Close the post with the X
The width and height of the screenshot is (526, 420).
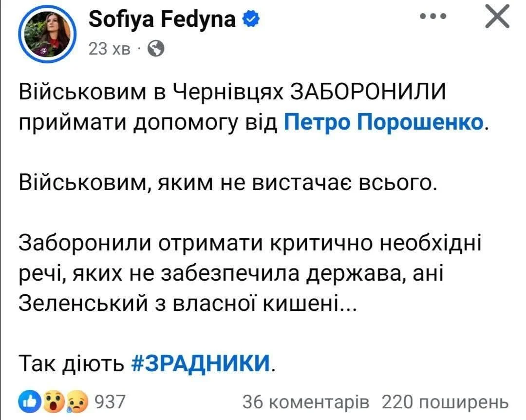click(x=497, y=17)
